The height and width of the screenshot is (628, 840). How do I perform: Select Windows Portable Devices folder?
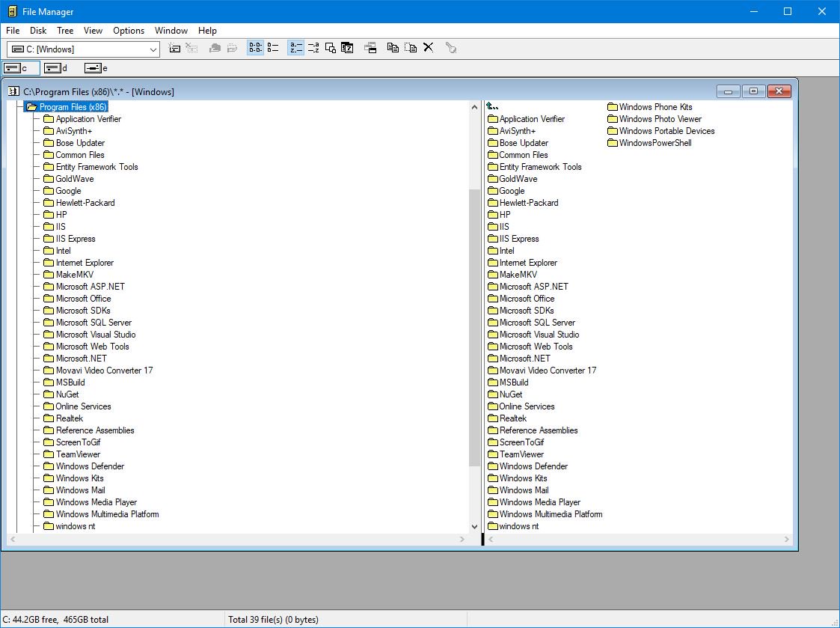(661, 131)
